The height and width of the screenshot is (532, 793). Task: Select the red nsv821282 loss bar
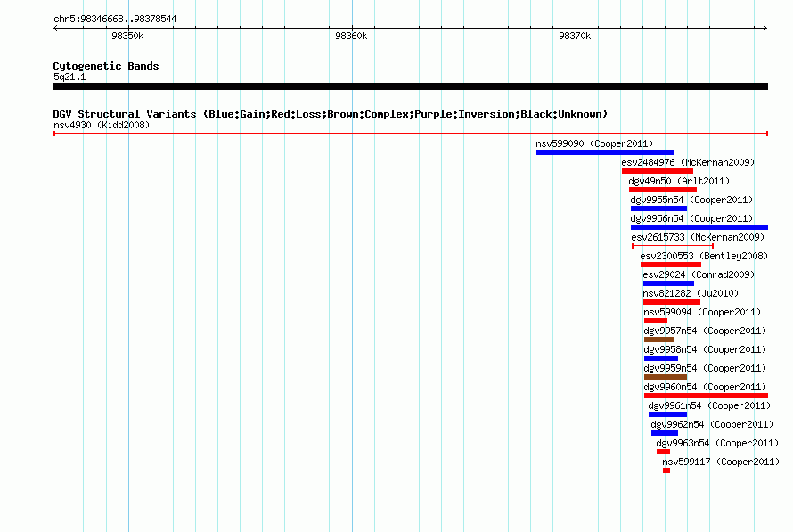[x=672, y=302]
